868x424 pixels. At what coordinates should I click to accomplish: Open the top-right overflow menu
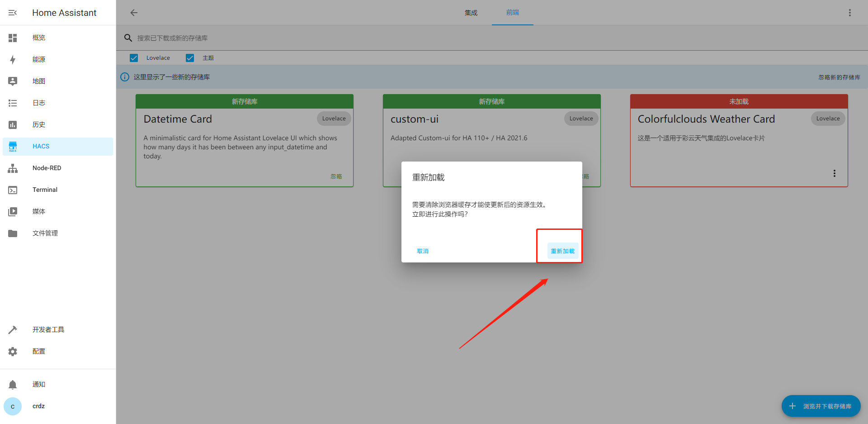click(849, 13)
